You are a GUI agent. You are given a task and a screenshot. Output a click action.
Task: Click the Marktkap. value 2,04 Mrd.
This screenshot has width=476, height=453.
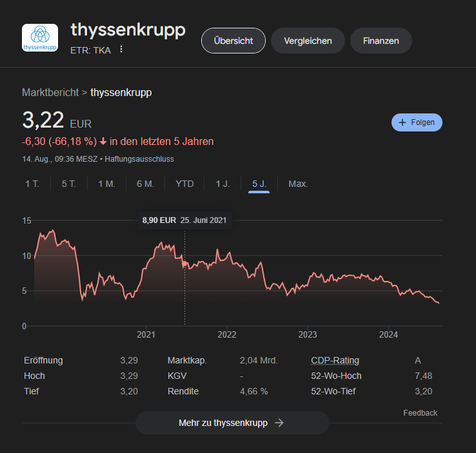coord(259,360)
